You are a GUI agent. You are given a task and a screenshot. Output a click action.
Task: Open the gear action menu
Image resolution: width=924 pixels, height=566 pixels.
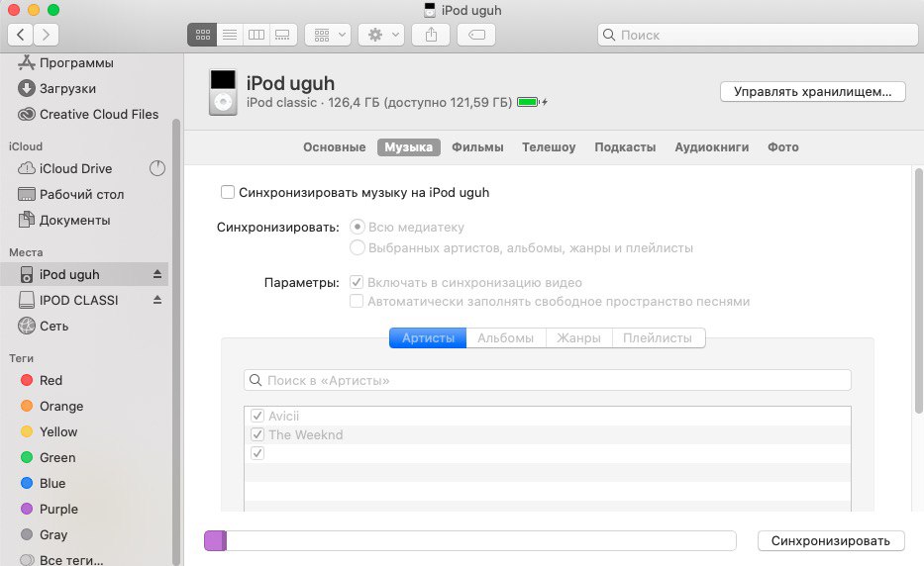pyautogui.click(x=380, y=35)
